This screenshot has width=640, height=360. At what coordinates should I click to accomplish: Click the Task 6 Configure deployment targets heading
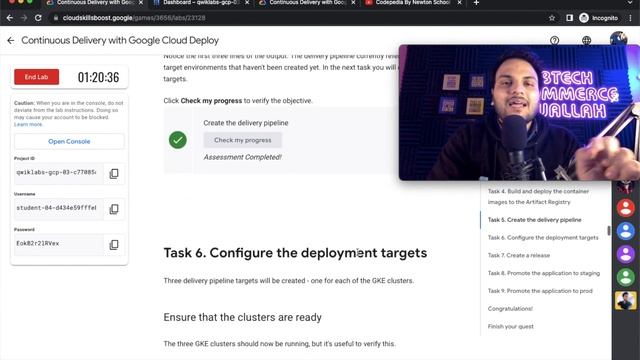coord(295,253)
